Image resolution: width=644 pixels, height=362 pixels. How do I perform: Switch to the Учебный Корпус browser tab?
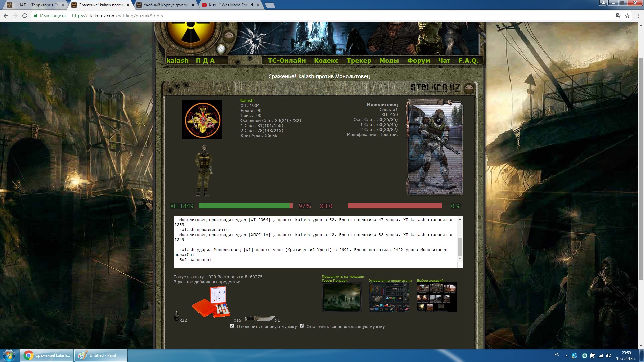coord(165,5)
